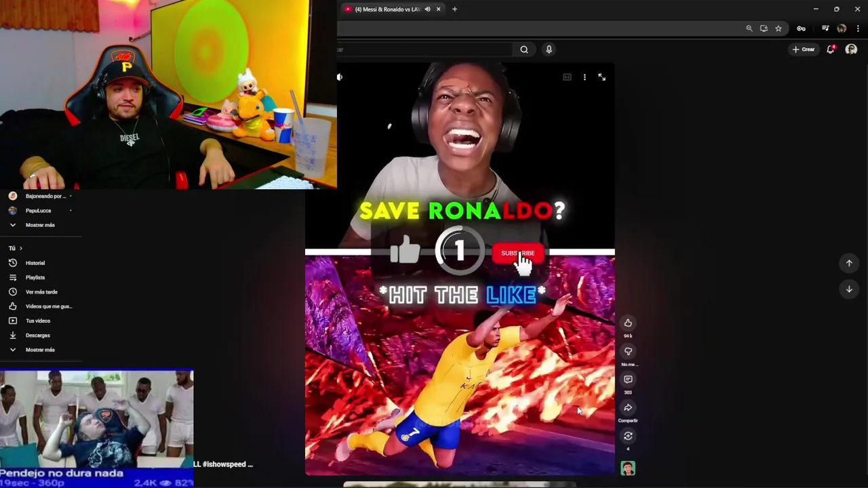
Task: Expand Mostrar más under Descargas
Action: (41, 350)
